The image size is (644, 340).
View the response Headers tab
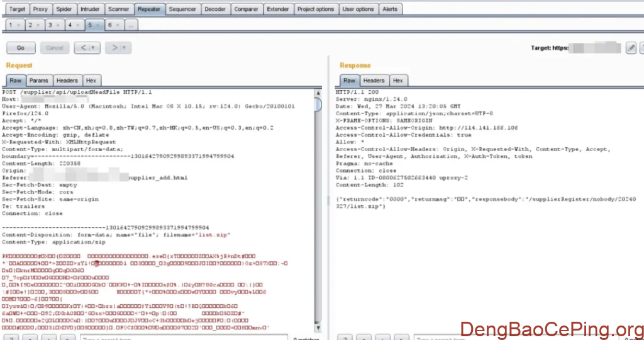tap(374, 81)
